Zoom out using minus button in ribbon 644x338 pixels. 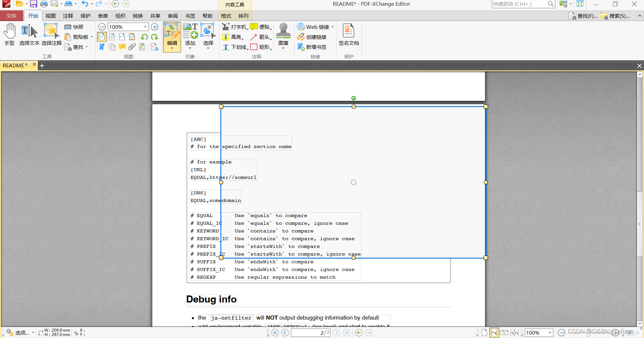coord(102,27)
